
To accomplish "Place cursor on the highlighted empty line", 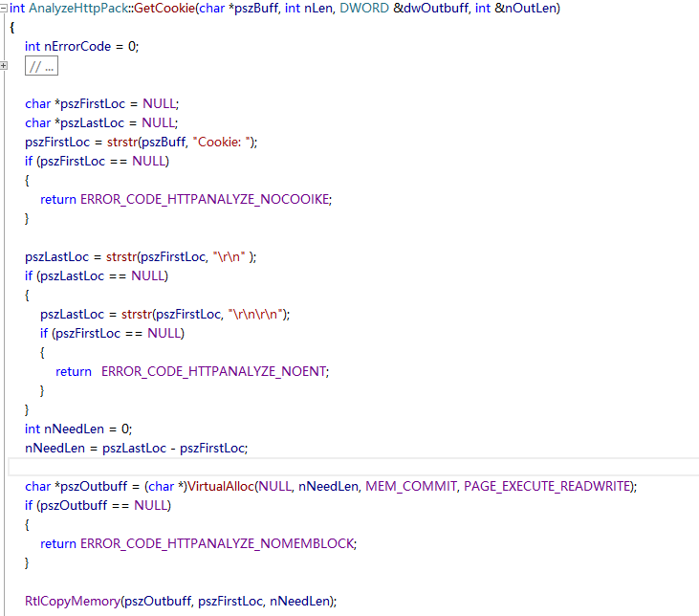I will (x=353, y=467).
